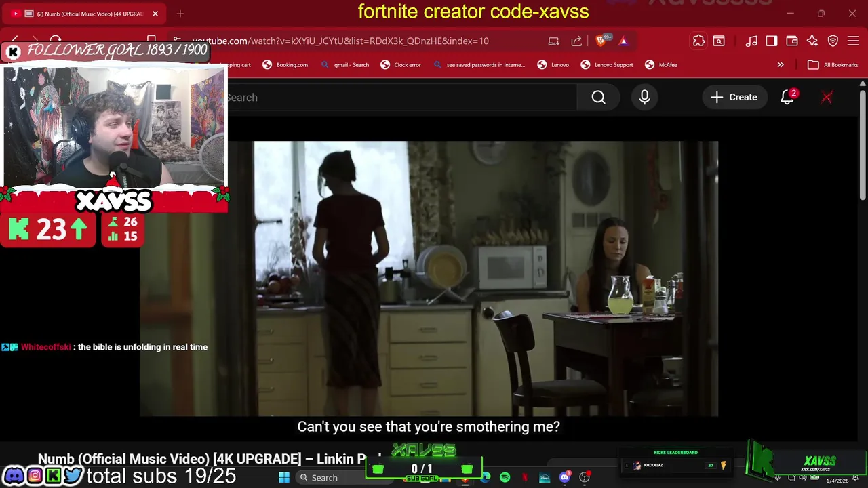Screen dimensions: 868x488
Task: Open Brave Rewards triangle icon
Action: 623,41
